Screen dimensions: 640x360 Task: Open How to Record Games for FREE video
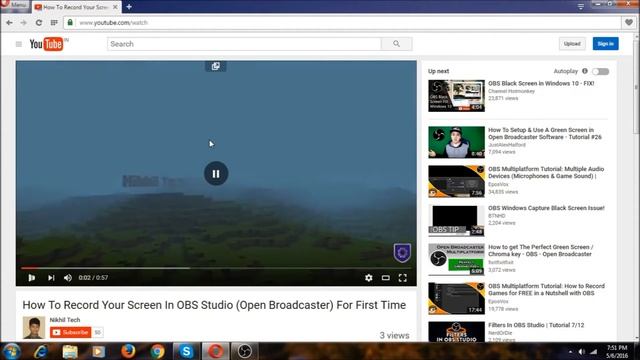(x=546, y=289)
